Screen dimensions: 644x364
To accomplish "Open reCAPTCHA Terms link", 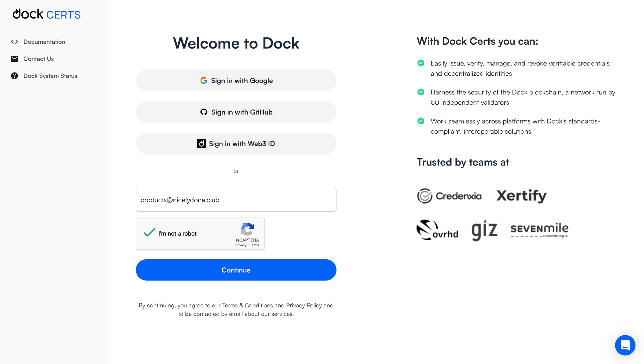I will pos(255,245).
